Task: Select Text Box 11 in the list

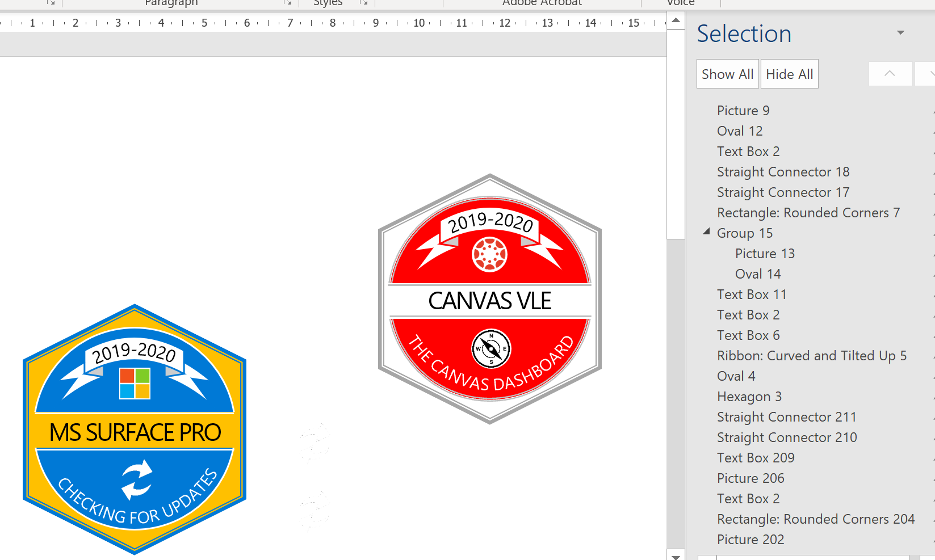Action: 752,294
